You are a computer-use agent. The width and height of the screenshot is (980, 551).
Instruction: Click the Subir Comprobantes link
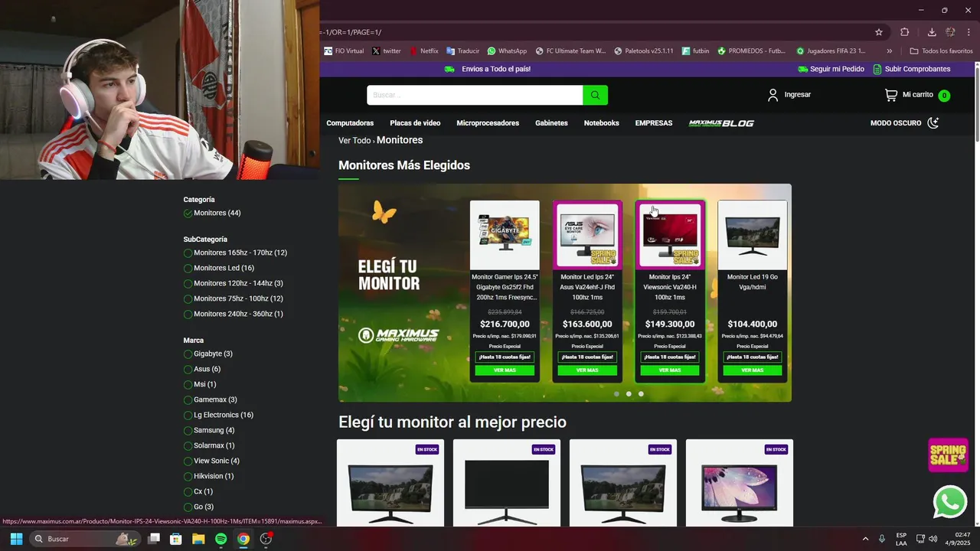click(x=912, y=69)
